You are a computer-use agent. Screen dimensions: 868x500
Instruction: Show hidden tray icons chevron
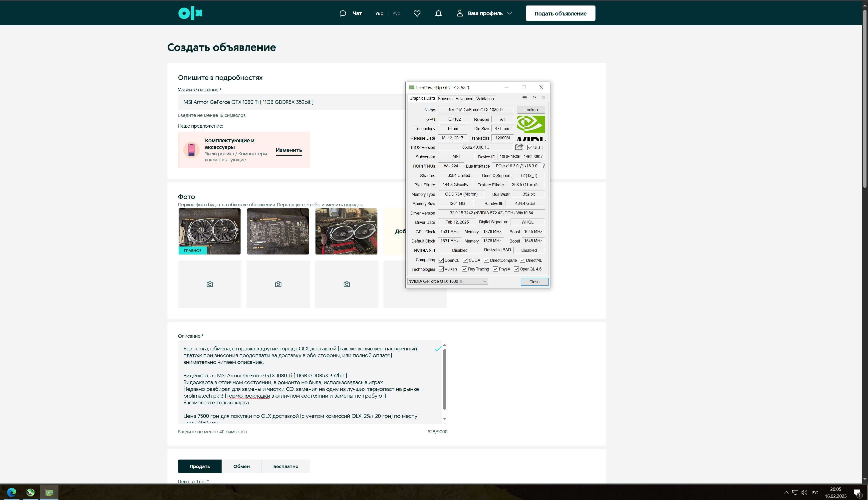[786, 493]
